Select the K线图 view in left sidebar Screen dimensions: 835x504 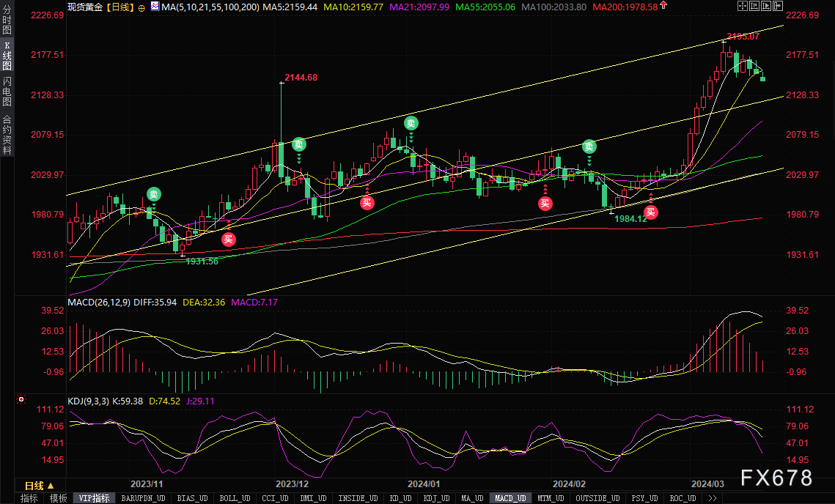coord(7,56)
